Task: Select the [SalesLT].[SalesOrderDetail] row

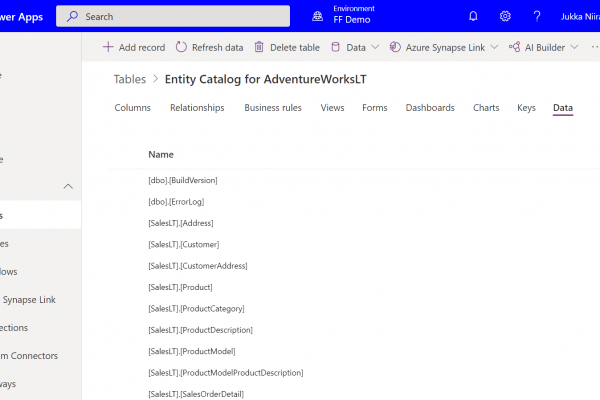Action: (196, 394)
